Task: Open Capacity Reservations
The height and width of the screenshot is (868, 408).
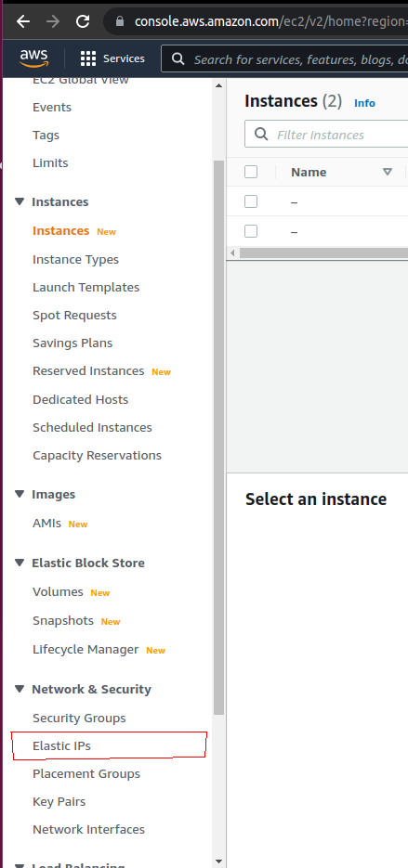Action: point(97,456)
